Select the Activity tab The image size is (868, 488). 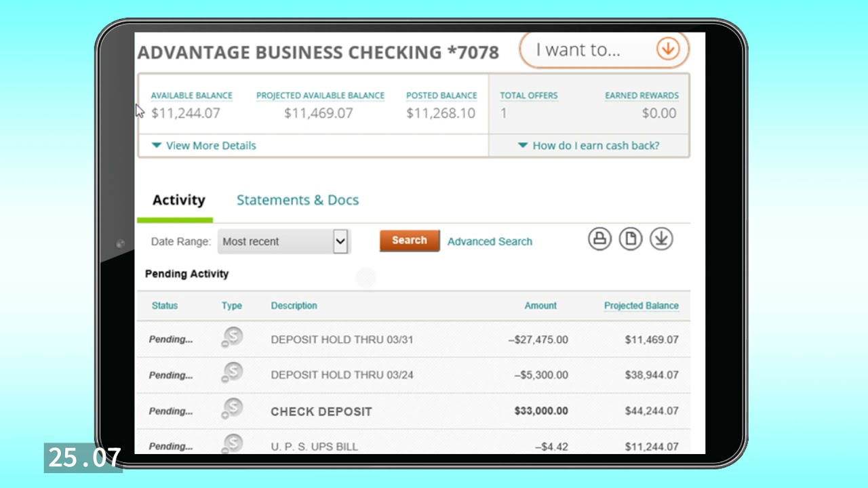point(178,200)
